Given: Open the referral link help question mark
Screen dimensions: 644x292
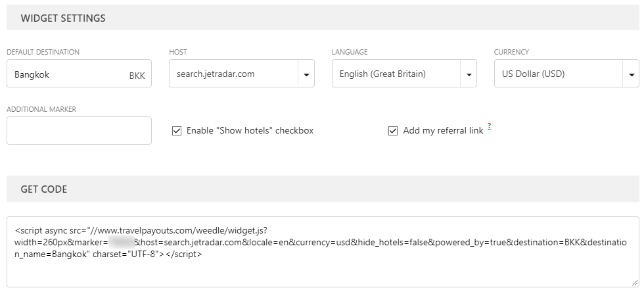Looking at the screenshot, I should click(x=489, y=126).
